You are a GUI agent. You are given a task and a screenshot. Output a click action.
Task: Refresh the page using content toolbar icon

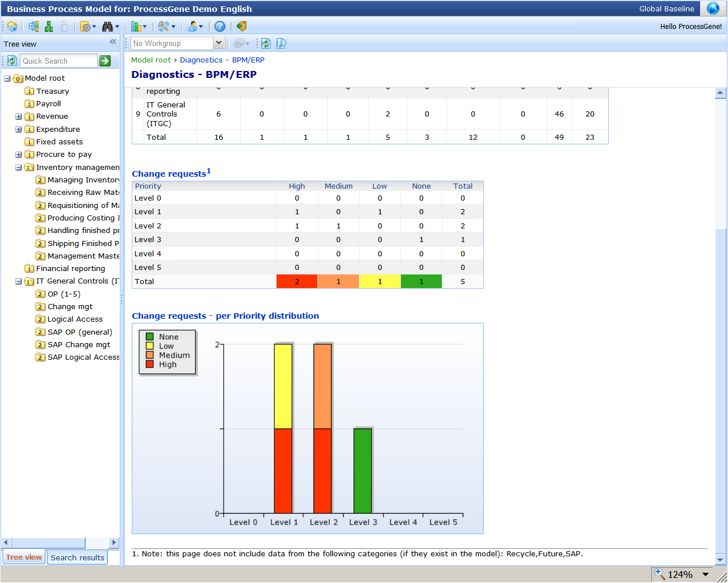click(x=266, y=43)
